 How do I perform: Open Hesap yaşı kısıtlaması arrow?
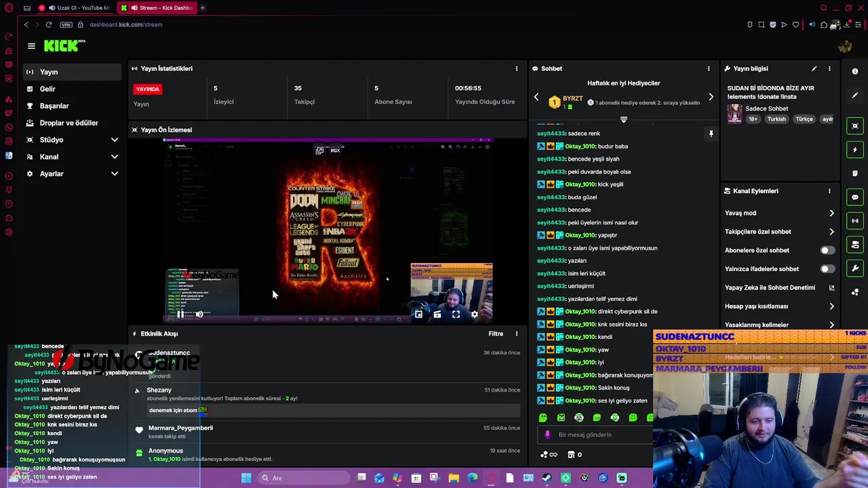tap(831, 306)
